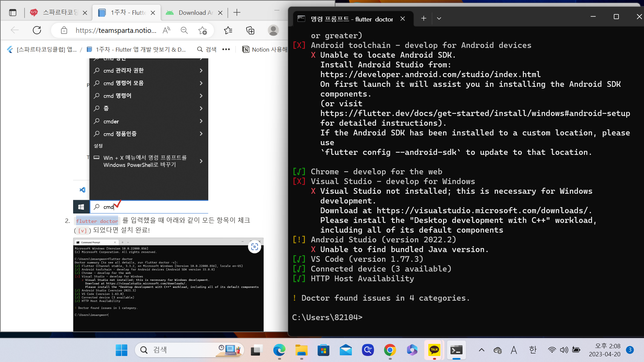Viewport: 644px width, 362px height.
Task: Open the Favorites list icon
Action: click(228, 31)
